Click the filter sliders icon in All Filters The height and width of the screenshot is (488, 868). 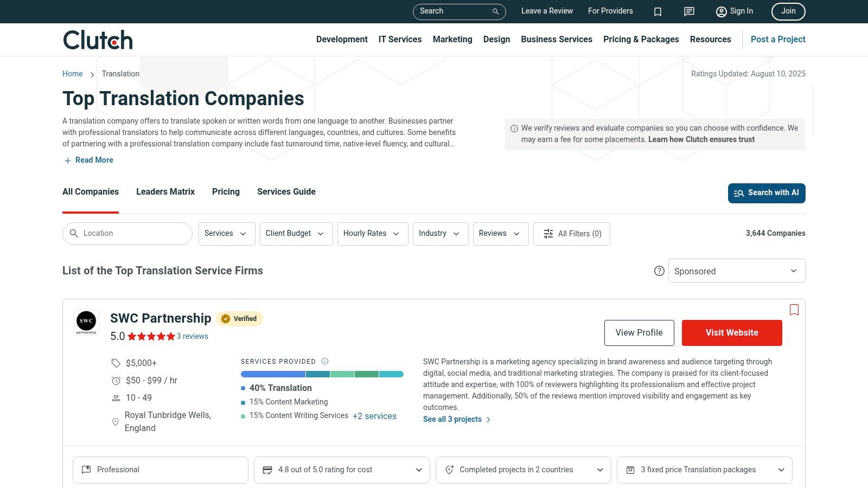pyautogui.click(x=548, y=234)
